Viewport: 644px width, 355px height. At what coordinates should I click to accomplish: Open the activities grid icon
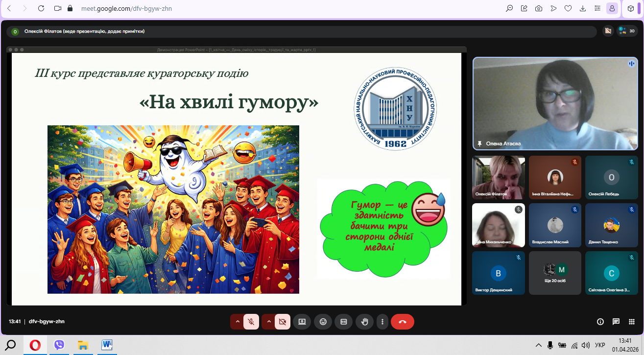[x=631, y=322]
